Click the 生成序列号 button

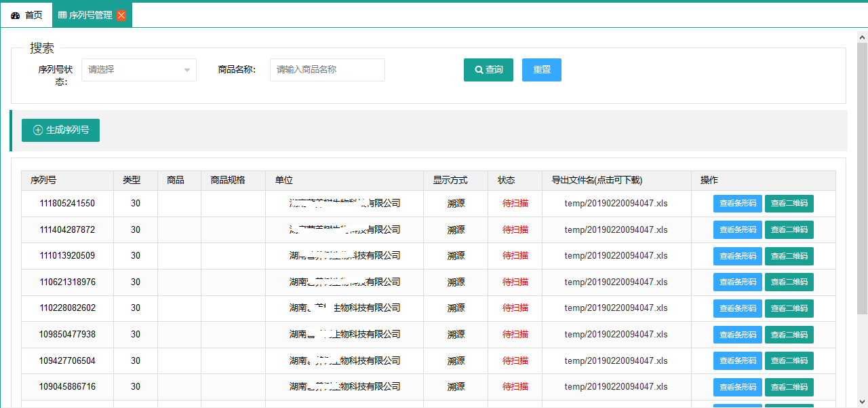60,130
